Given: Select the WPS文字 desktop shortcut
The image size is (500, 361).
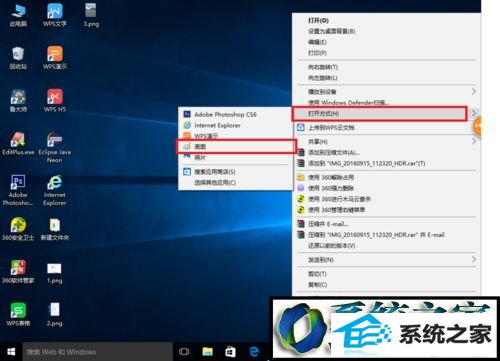Looking at the screenshot, I should tap(55, 15).
